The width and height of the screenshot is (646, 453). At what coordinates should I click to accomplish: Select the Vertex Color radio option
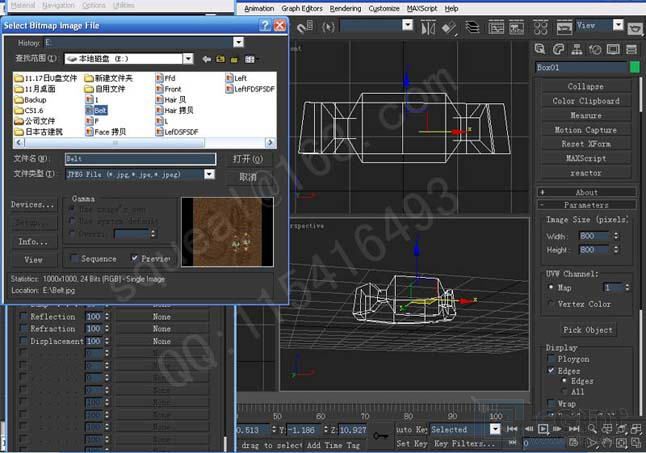click(x=551, y=304)
